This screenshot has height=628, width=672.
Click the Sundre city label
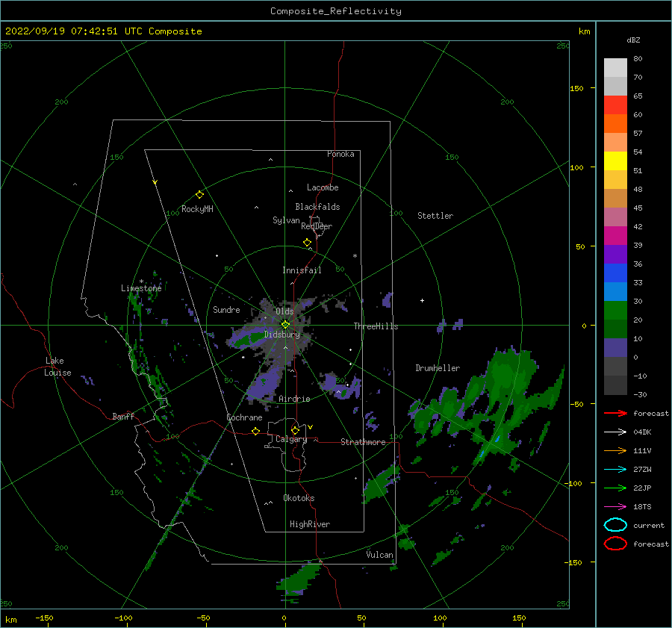226,309
